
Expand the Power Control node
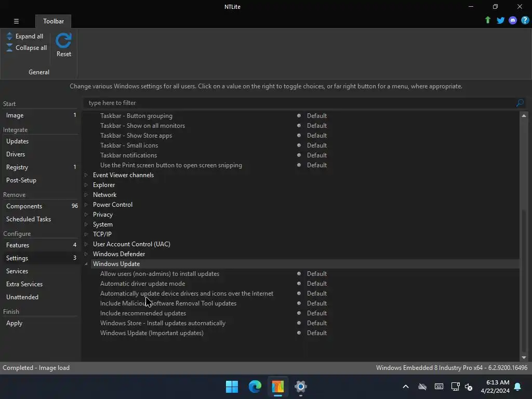(86, 205)
